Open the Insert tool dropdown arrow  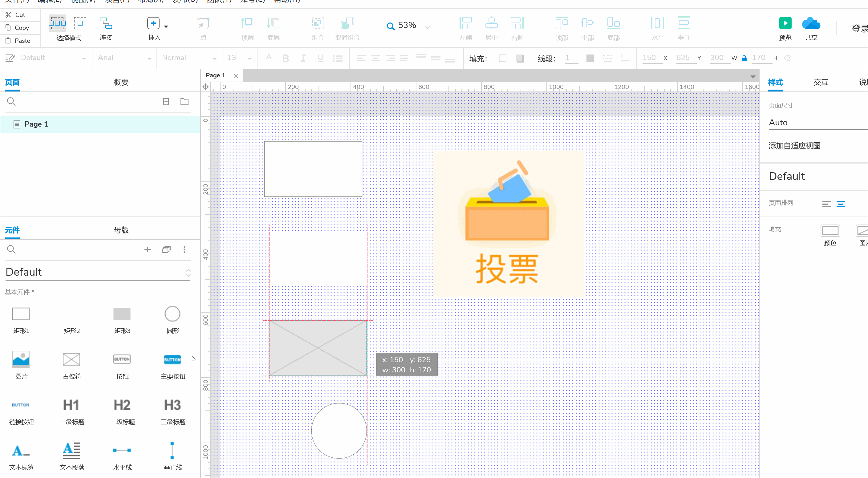[x=166, y=26]
